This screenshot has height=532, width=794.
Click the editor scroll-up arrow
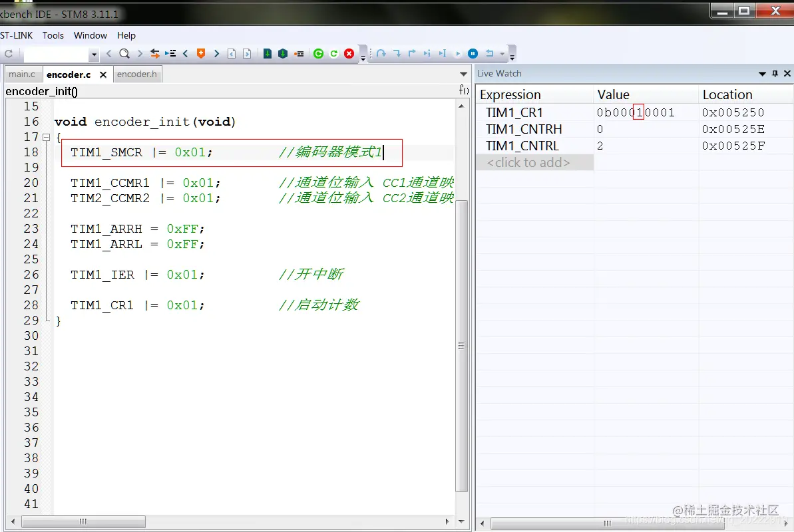point(461,106)
